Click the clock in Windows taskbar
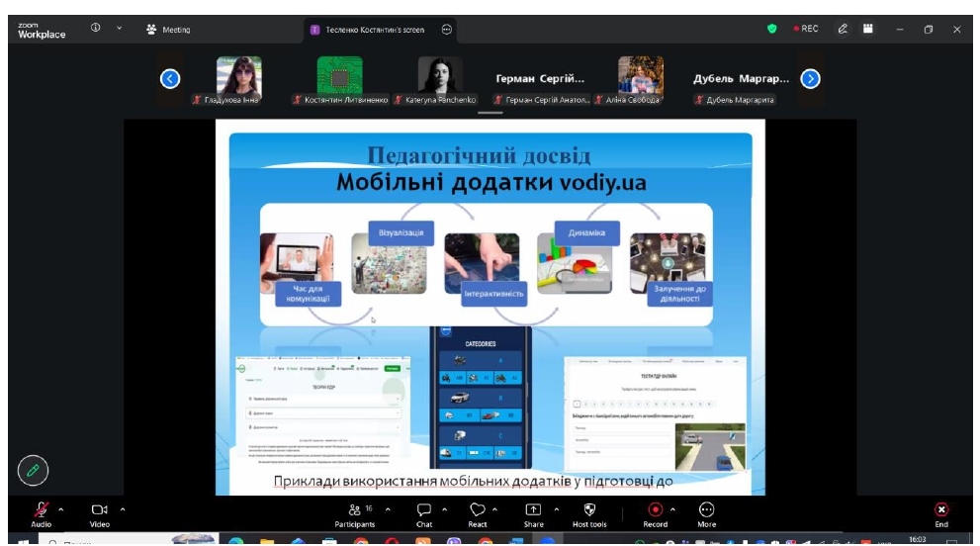The image size is (980, 546). click(917, 539)
